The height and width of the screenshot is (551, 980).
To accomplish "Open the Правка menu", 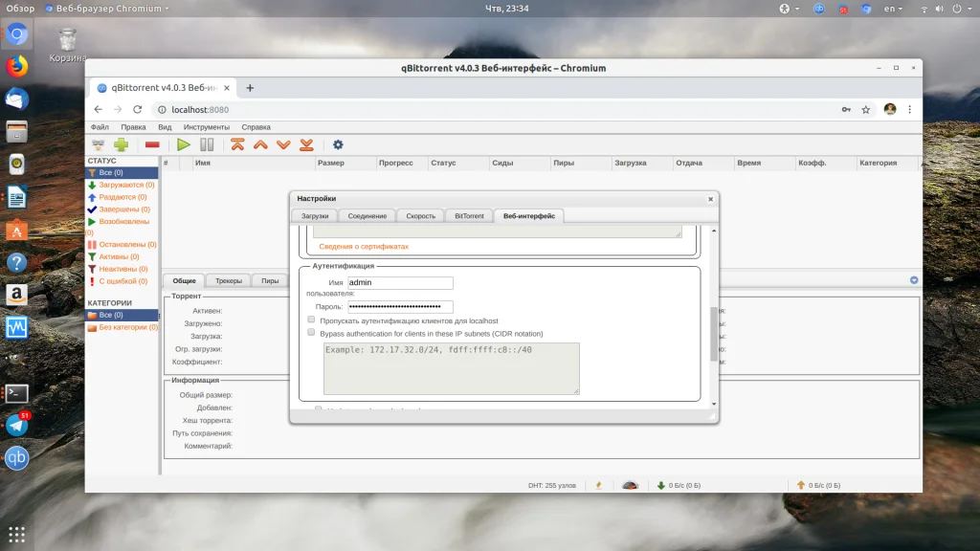I will pyautogui.click(x=133, y=127).
